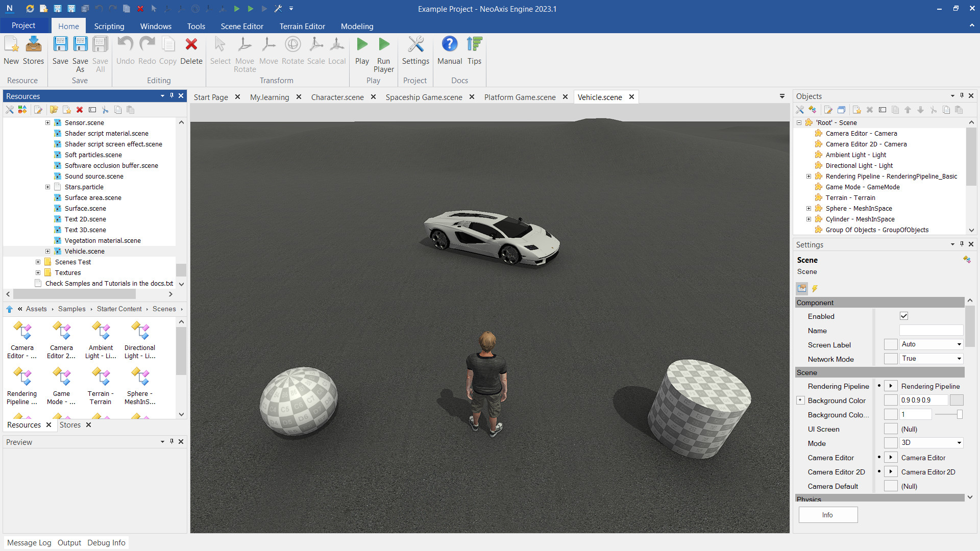Toggle checkbox beside Screen Label property
This screenshot has width=980, height=551.
[891, 345]
